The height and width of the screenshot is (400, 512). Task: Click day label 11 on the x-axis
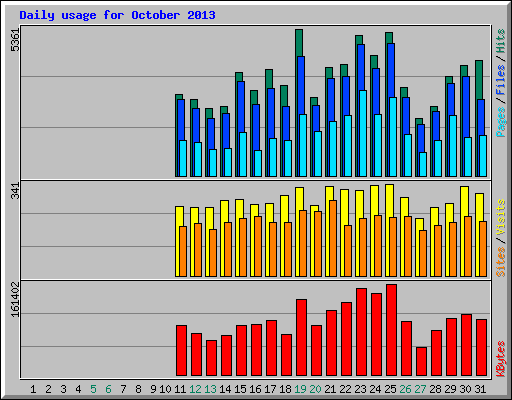(180, 389)
